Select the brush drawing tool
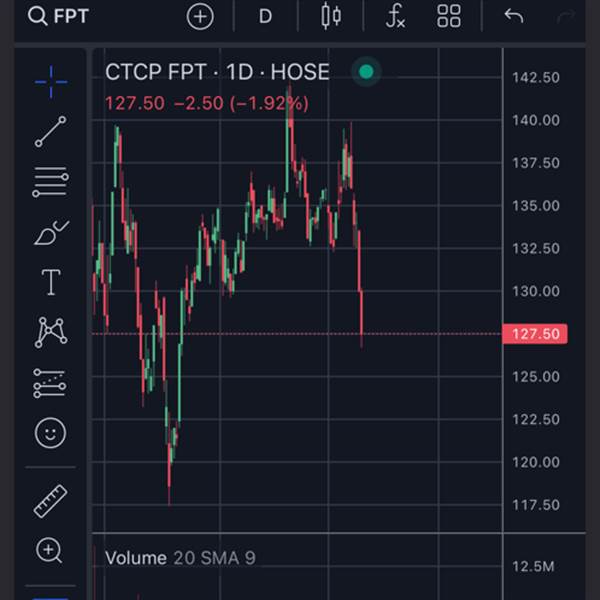600x600 pixels. click(x=51, y=232)
